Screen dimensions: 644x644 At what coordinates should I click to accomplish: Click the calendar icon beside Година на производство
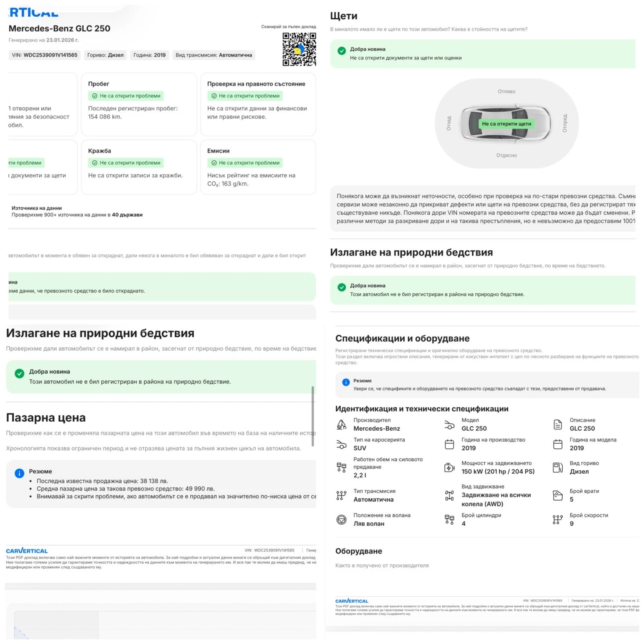449,444
